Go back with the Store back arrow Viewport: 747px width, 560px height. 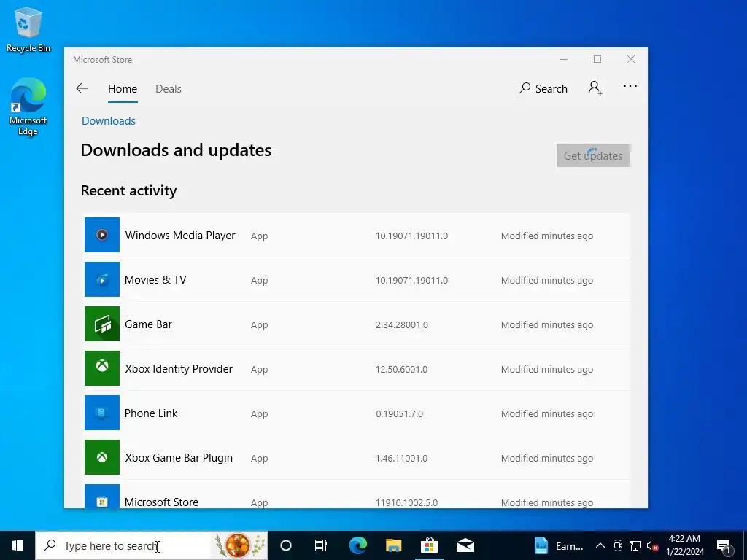(82, 88)
